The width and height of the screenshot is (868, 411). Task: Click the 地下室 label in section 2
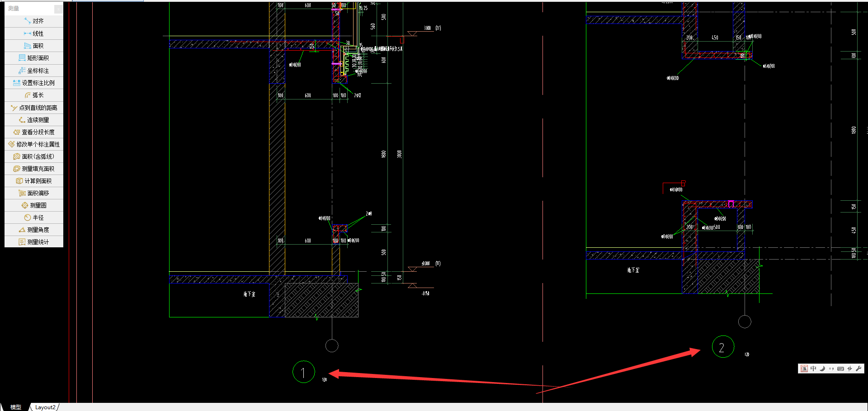pos(633,270)
